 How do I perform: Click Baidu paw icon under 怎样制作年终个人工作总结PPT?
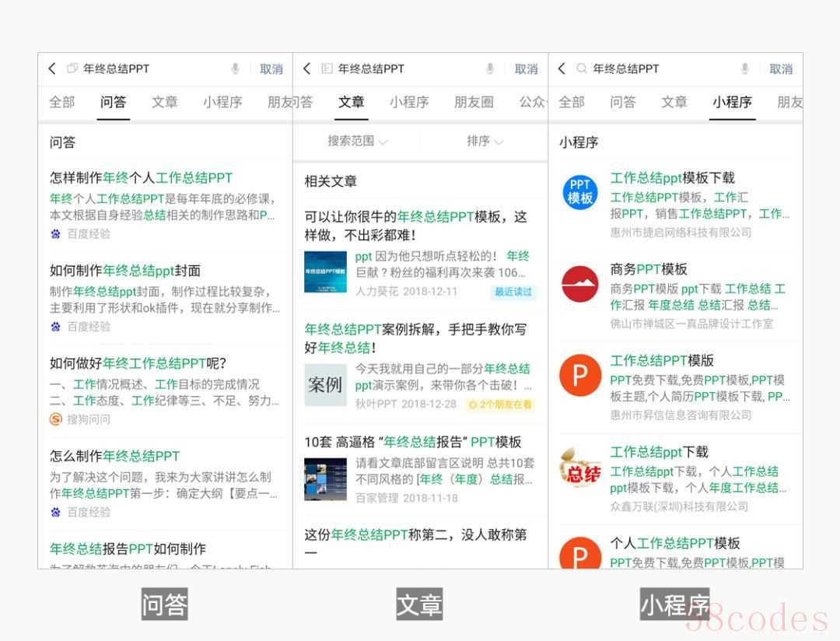coord(56,233)
